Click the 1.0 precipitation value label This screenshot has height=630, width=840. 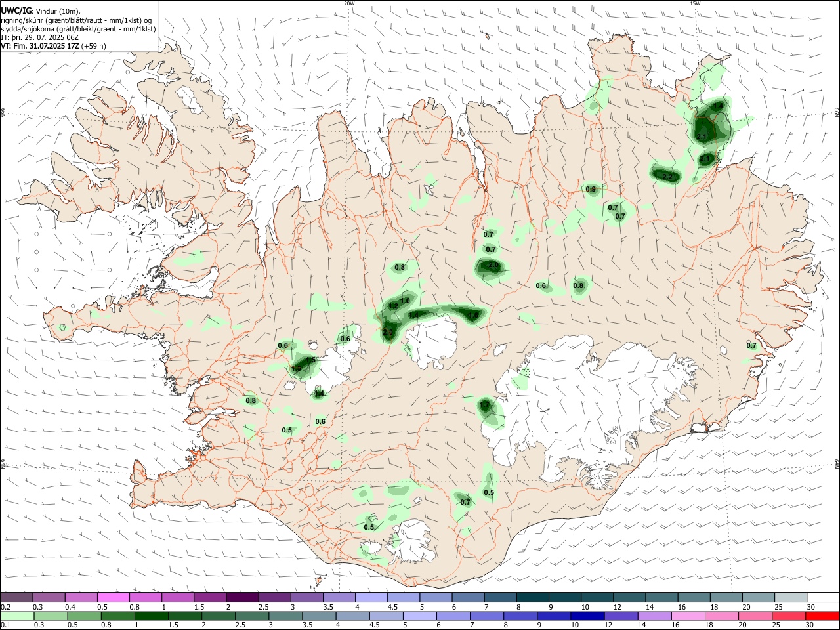(405, 301)
